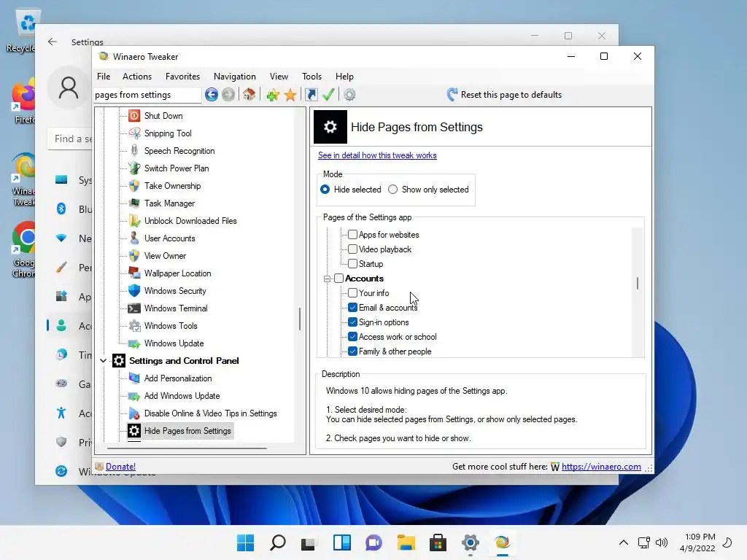Click the Windows Terminal icon in tree
Screen dimensions: 747x560
[134, 308]
